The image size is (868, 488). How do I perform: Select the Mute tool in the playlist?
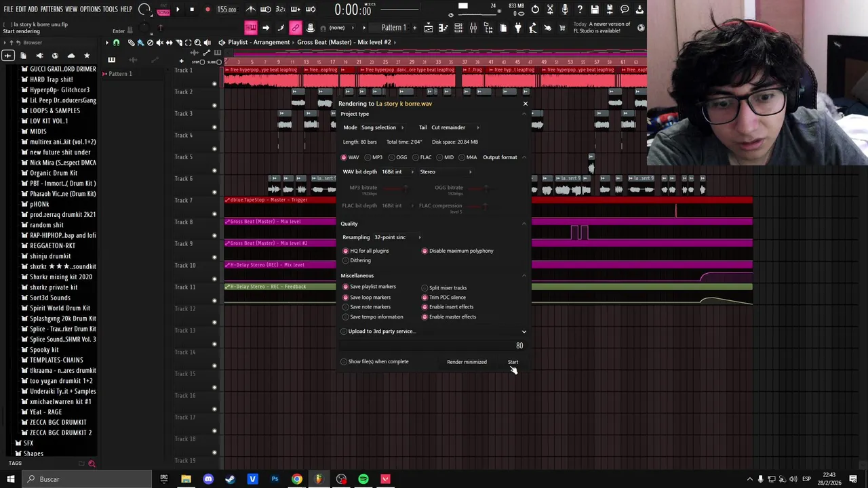point(159,42)
